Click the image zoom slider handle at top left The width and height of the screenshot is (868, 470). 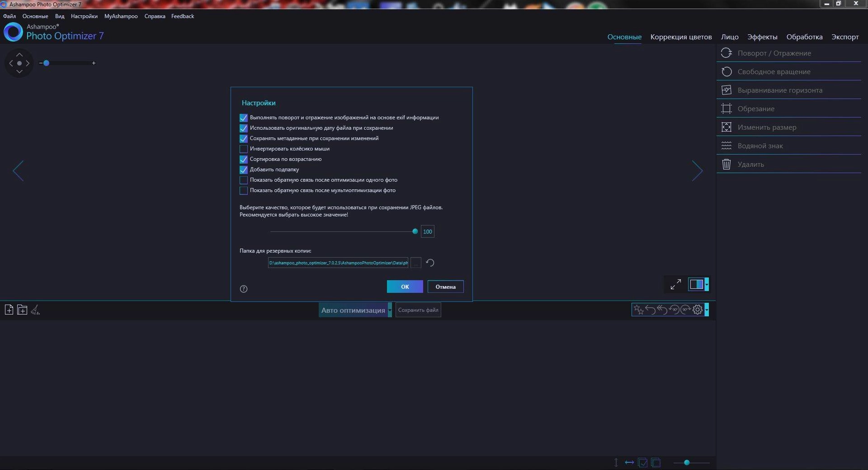[x=46, y=63]
